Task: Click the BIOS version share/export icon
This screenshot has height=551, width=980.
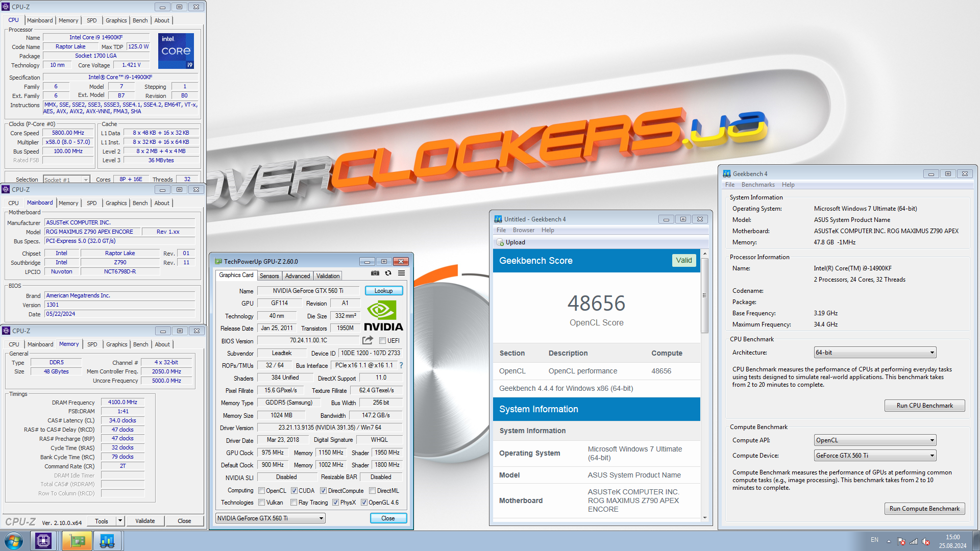Action: (367, 340)
